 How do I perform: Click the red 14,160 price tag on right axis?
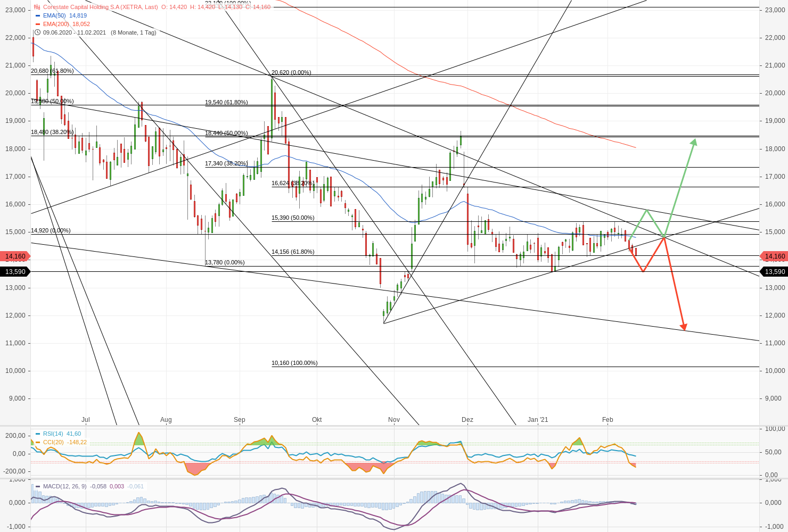776,256
